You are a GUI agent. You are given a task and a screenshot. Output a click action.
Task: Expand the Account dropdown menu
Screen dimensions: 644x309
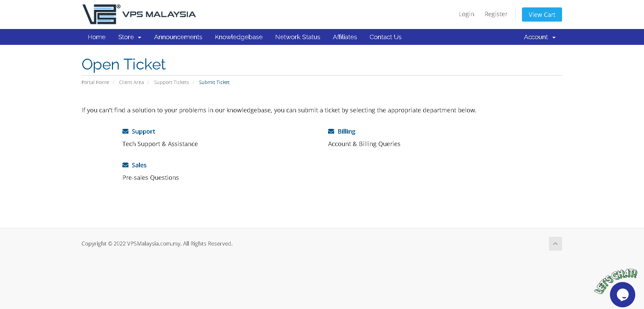pos(539,37)
